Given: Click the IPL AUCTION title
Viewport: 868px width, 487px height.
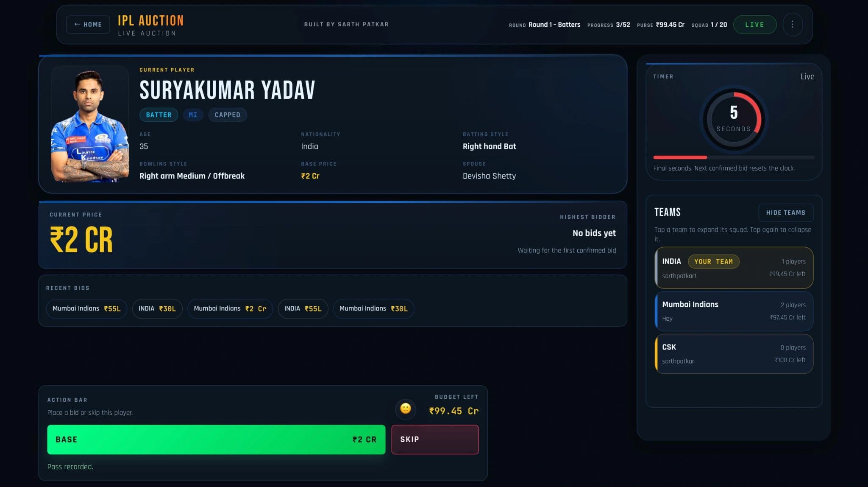Looking at the screenshot, I should click(x=150, y=20).
